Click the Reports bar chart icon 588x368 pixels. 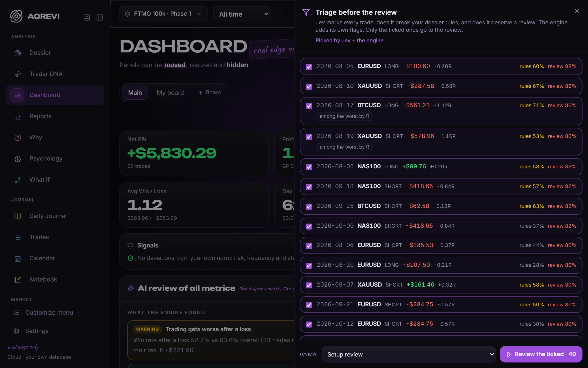coord(17,116)
